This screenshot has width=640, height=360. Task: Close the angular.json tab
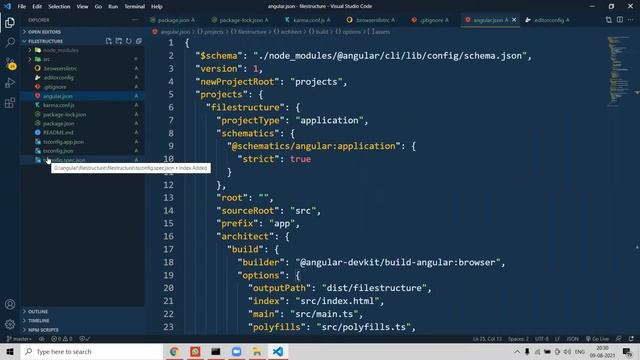pyautogui.click(x=514, y=20)
